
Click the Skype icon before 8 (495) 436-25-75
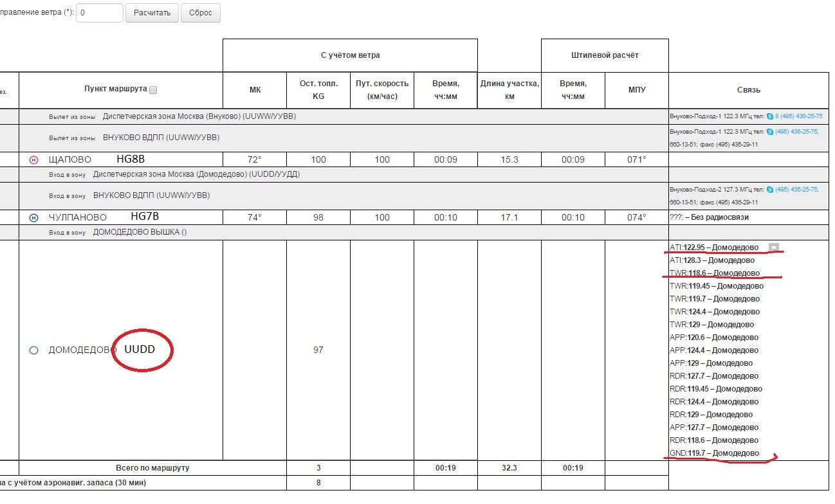(770, 116)
